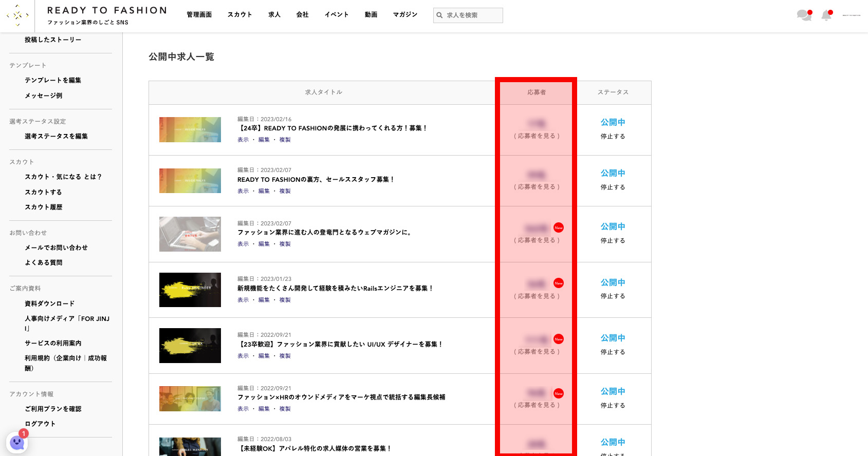Click 停止する for Railsエンジニア job

pyautogui.click(x=613, y=296)
